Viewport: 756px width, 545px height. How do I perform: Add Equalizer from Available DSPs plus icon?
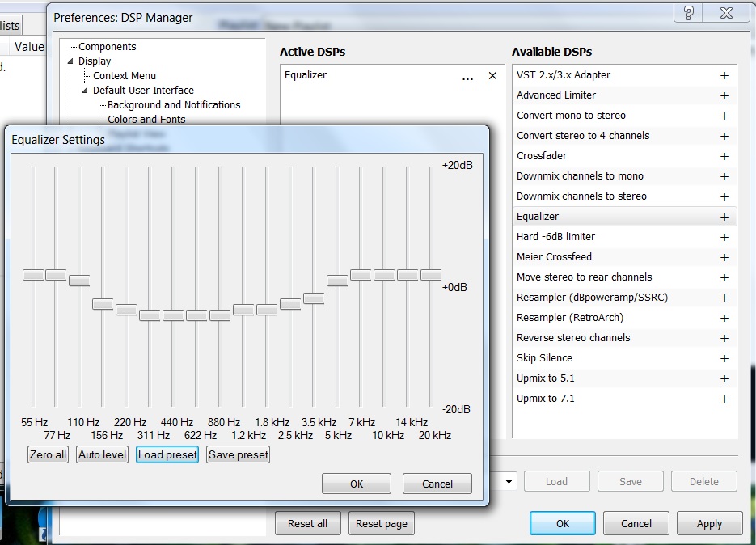pos(724,218)
